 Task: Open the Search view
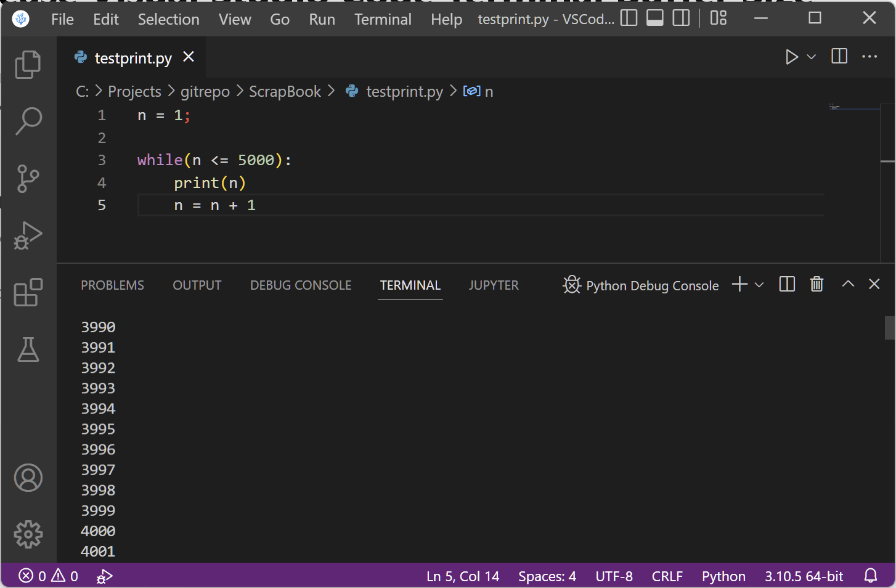coord(28,121)
